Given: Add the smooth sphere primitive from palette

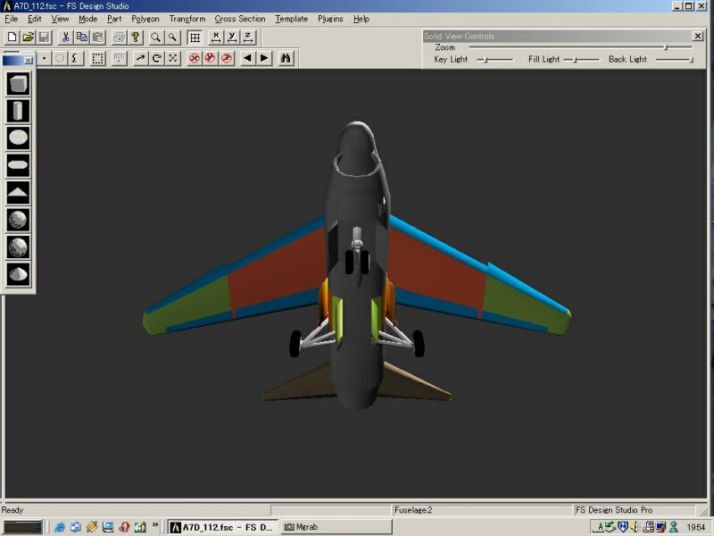Looking at the screenshot, I should pos(18,247).
